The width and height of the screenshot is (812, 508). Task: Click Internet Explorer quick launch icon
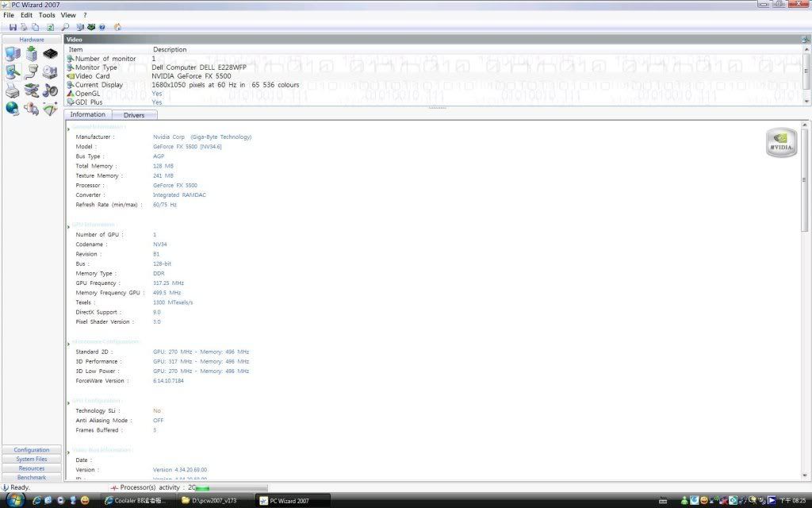[x=36, y=501]
